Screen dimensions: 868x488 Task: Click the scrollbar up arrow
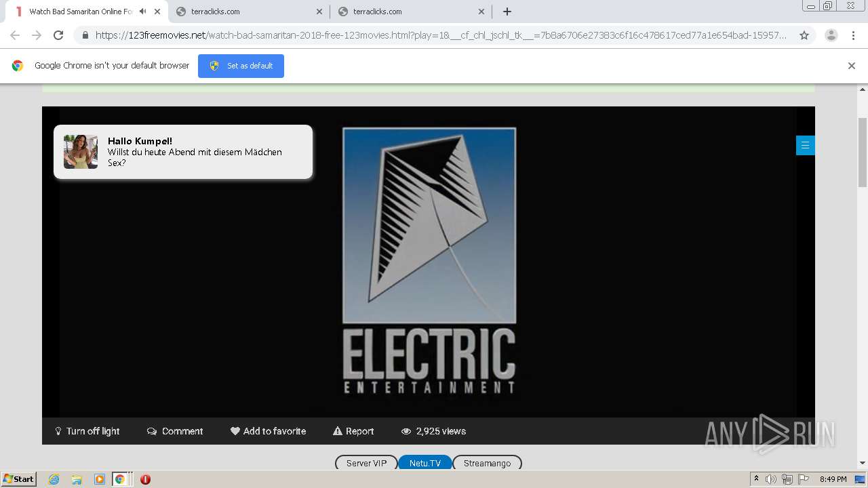point(863,89)
